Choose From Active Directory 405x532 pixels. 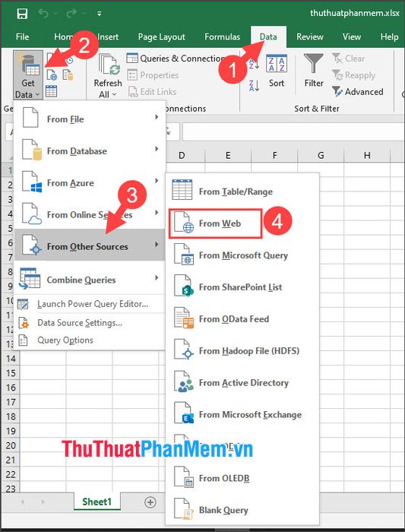coord(242,383)
